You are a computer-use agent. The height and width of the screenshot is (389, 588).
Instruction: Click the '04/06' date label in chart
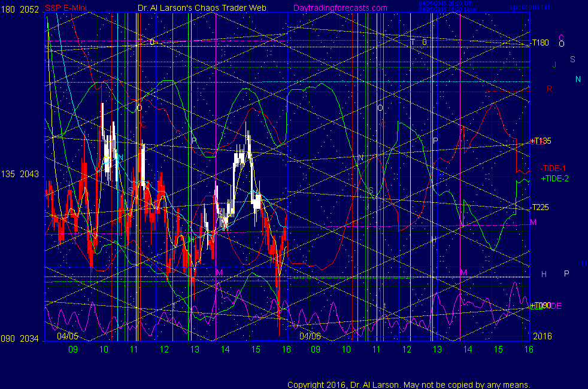[310, 336]
